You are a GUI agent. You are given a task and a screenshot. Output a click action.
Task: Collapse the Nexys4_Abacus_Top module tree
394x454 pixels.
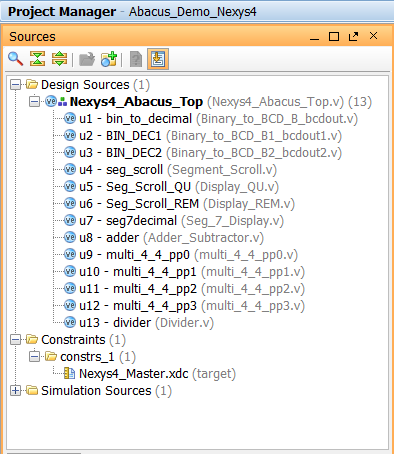[x=34, y=102]
